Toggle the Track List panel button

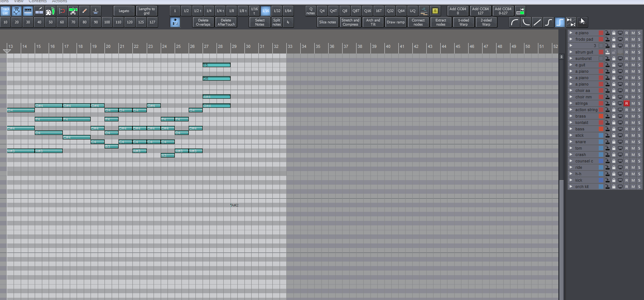[x=5, y=11]
